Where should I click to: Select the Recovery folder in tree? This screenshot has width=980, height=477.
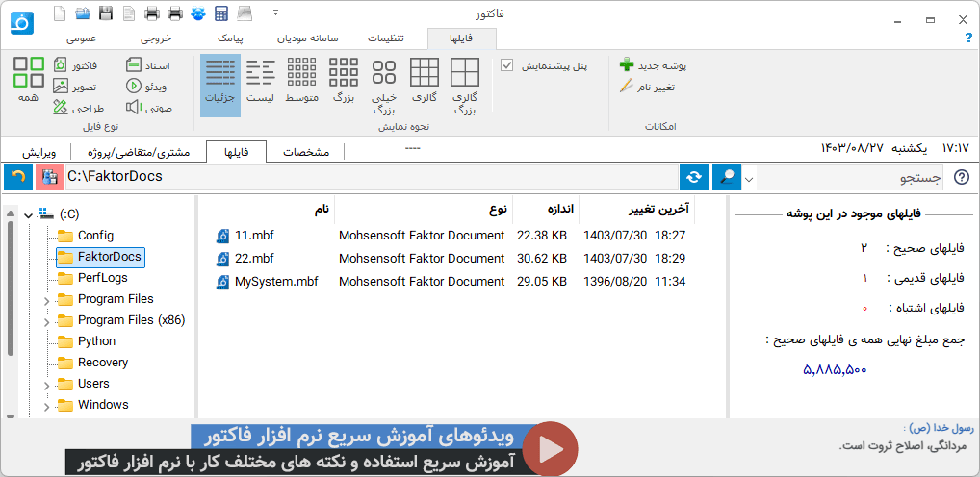[92, 363]
